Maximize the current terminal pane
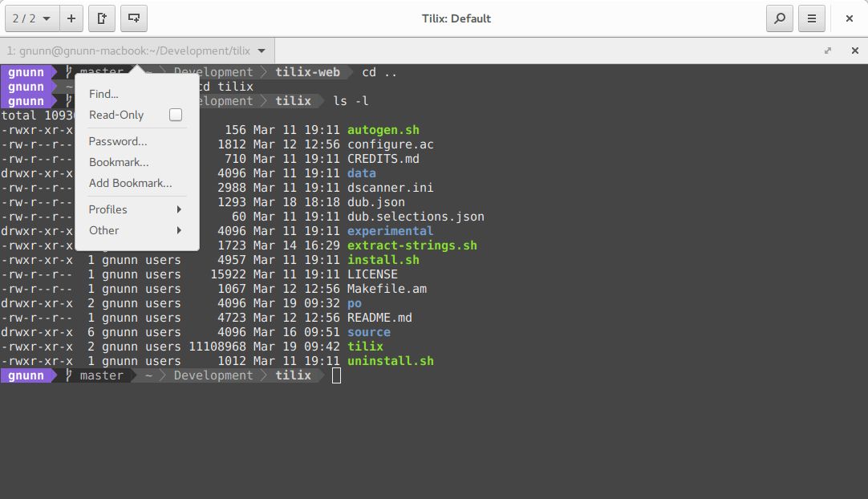 827,50
